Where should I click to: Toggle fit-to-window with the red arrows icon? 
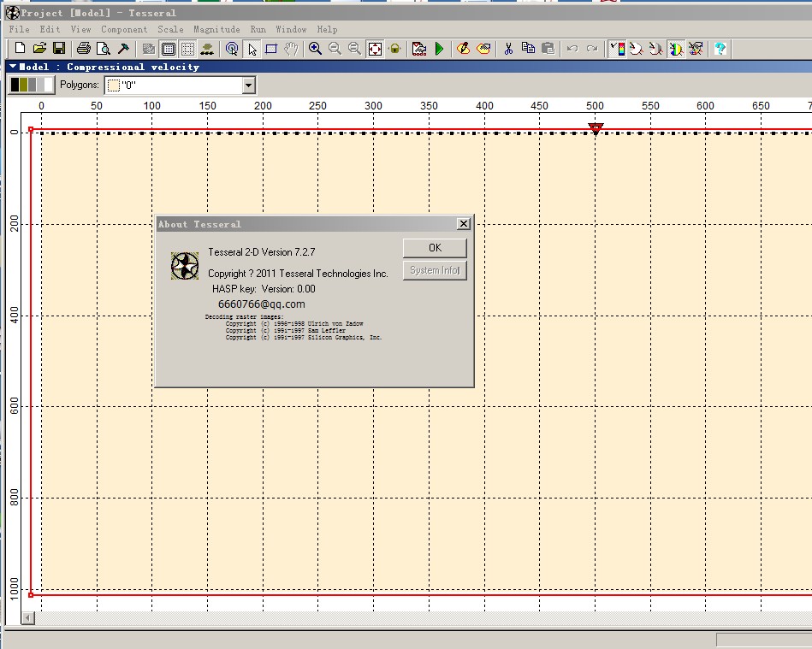tap(375, 49)
